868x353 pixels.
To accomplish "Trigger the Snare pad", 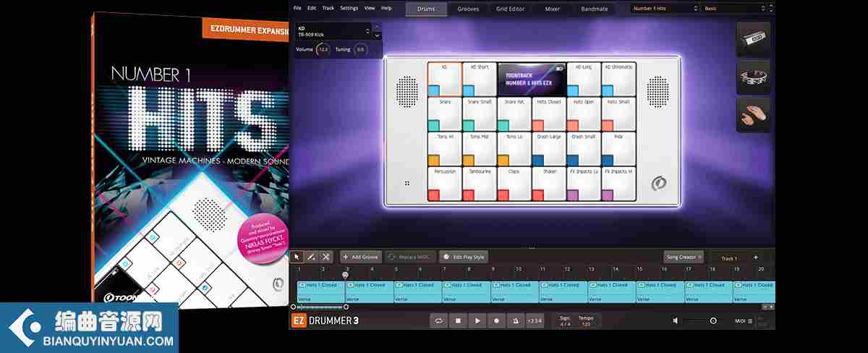I will pos(444,114).
